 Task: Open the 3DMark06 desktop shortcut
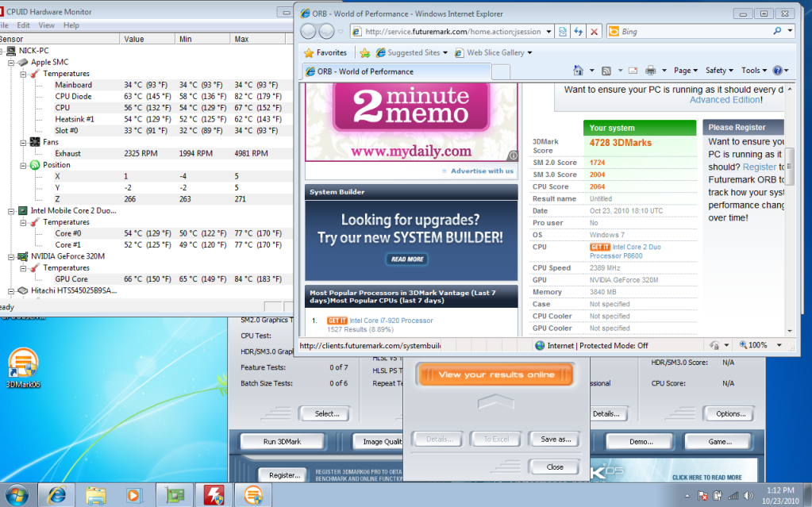(23, 368)
